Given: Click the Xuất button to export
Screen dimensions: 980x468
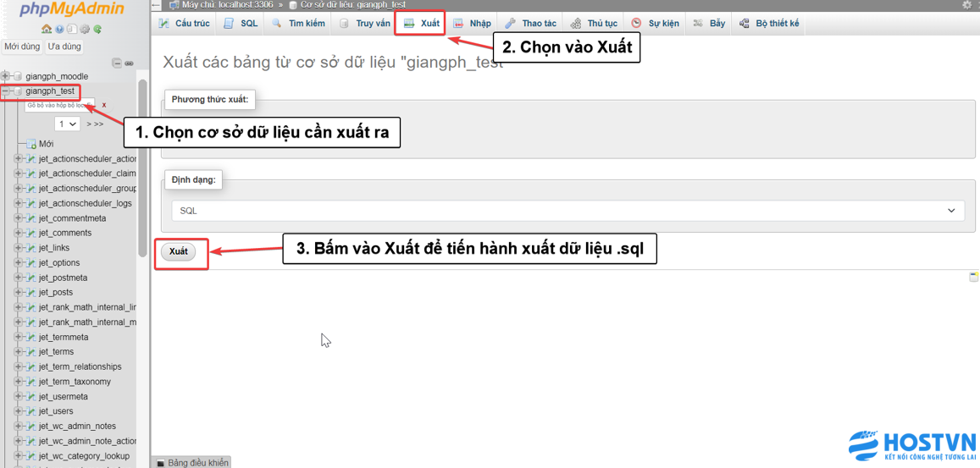Looking at the screenshot, I should click(179, 251).
